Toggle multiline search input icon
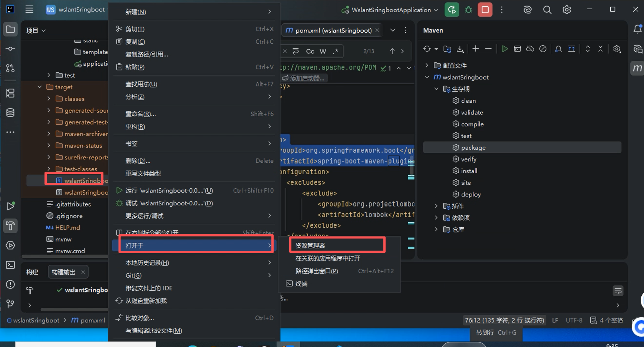This screenshot has height=347, width=644. [295, 51]
